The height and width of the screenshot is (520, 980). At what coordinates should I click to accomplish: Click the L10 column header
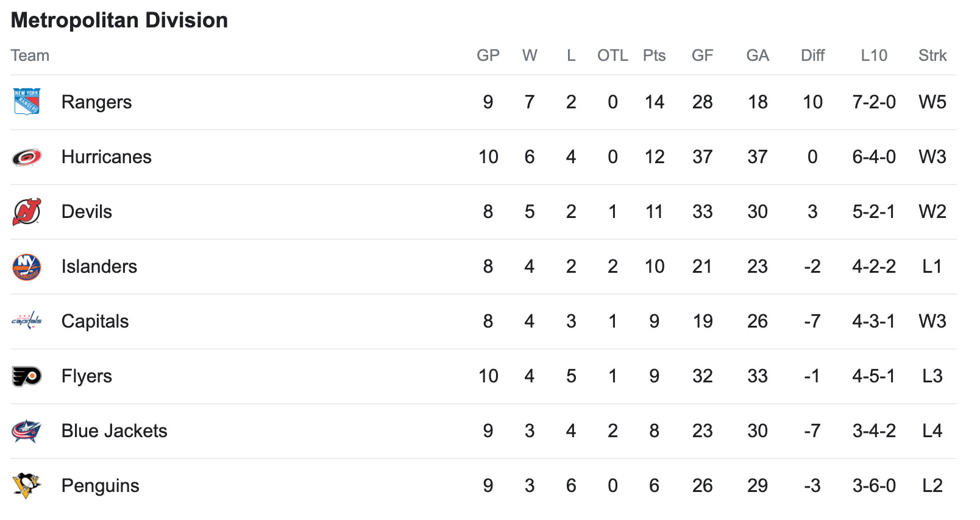point(874,55)
